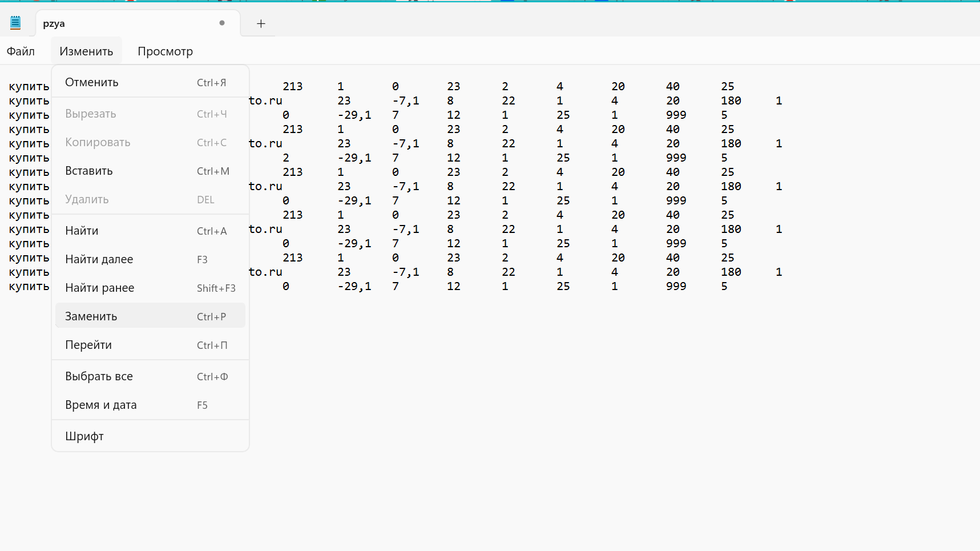The image size is (980, 551).
Task: Click -7,1 value in second line
Action: click(406, 100)
